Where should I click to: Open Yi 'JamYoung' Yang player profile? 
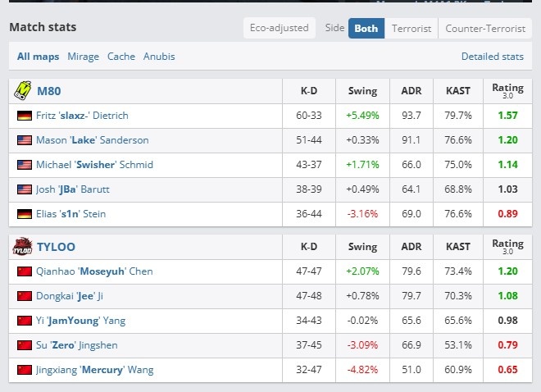tap(80, 321)
